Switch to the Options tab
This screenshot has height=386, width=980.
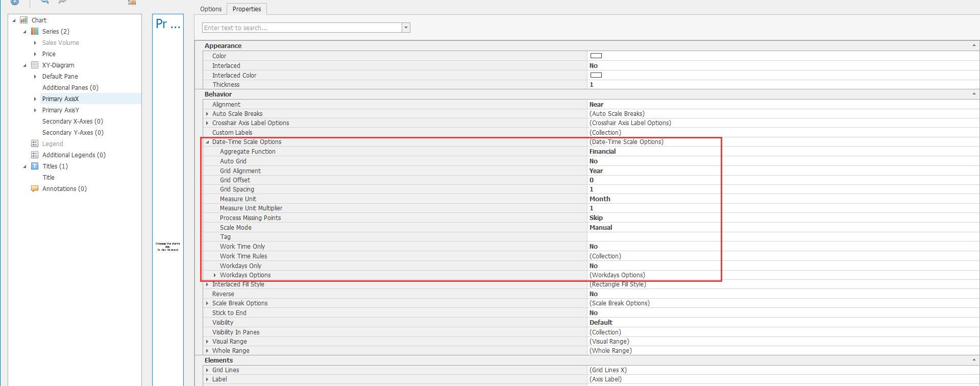pos(211,9)
